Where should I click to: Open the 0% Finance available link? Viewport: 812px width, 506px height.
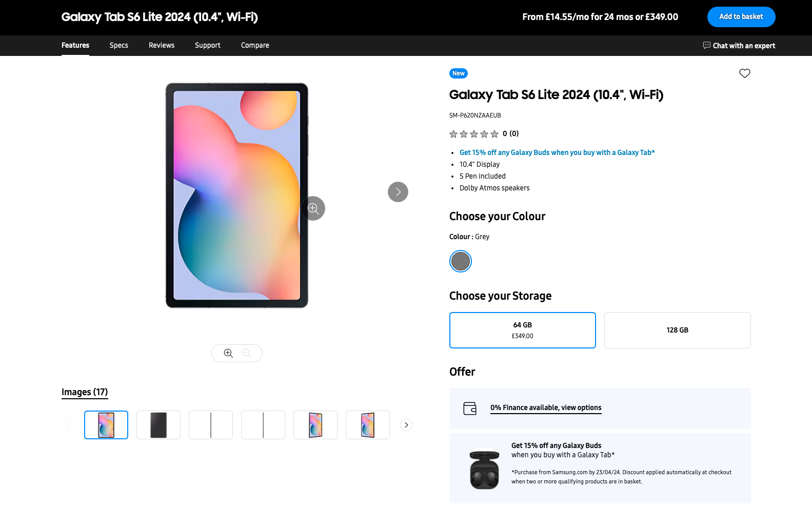pos(545,407)
